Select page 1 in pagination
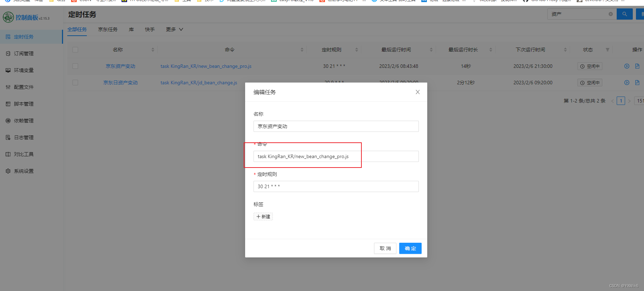 point(621,101)
